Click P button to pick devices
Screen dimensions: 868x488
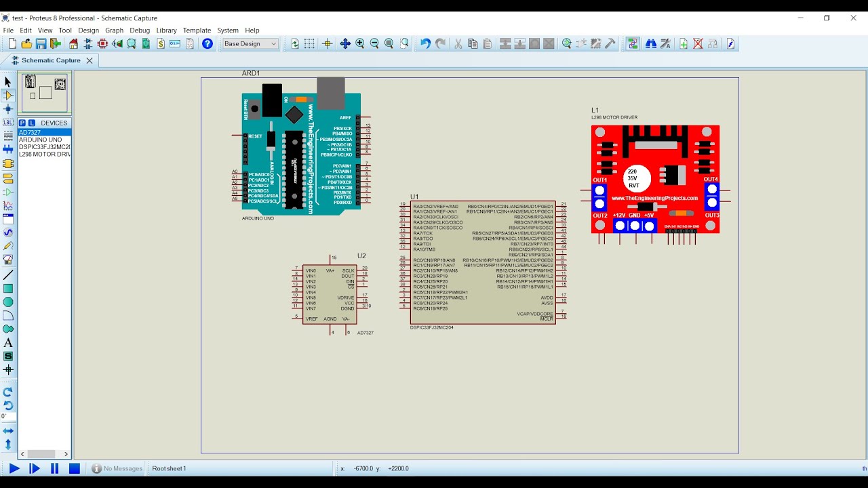click(22, 123)
